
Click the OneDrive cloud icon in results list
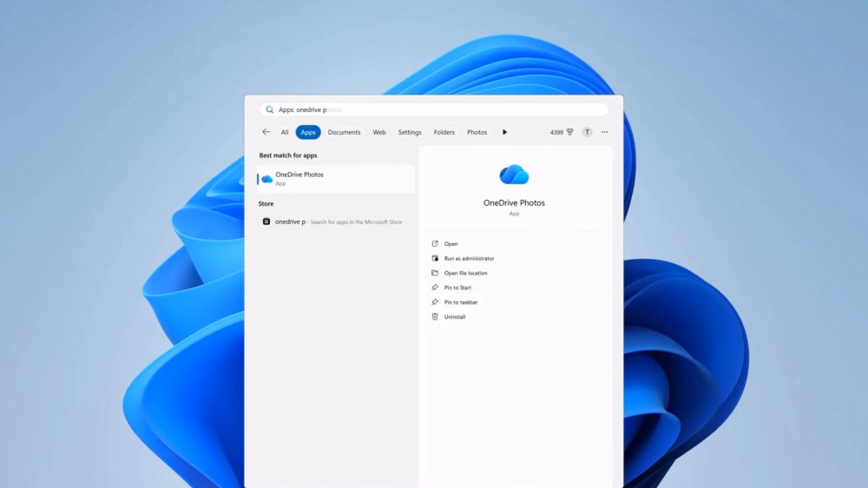266,179
